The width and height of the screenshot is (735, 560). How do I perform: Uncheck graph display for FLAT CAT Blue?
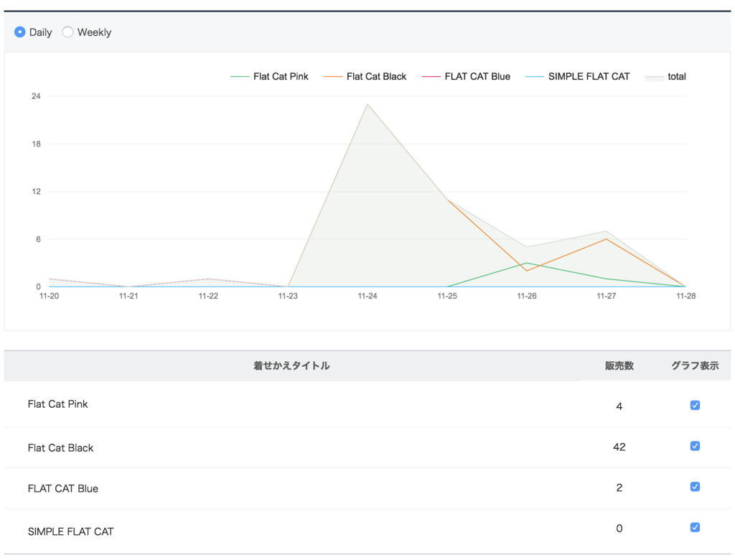click(x=695, y=487)
